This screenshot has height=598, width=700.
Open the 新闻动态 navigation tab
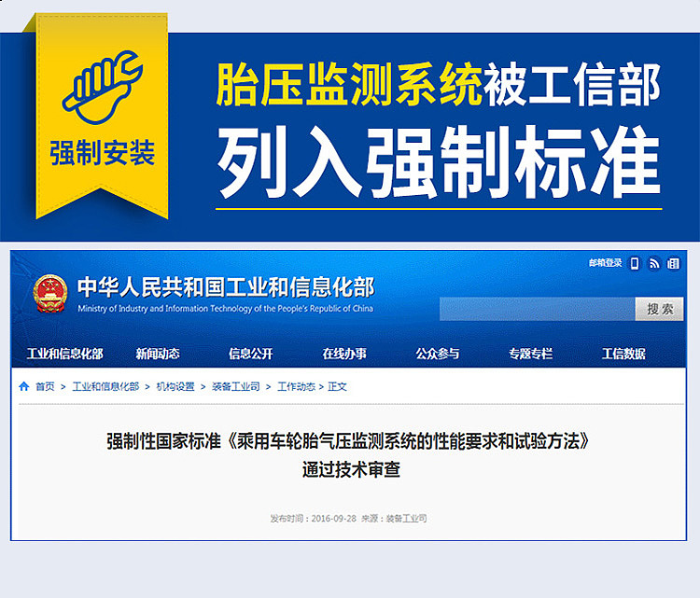pos(158,354)
